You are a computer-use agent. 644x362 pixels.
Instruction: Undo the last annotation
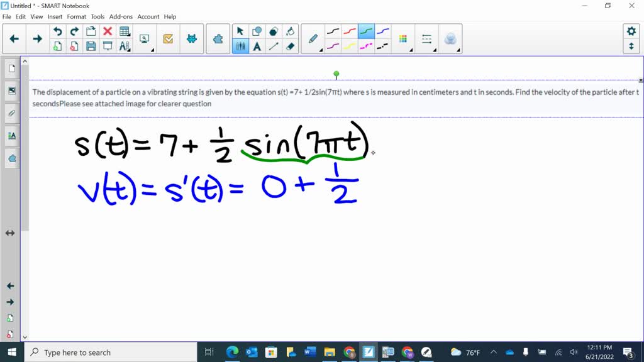pyautogui.click(x=58, y=31)
